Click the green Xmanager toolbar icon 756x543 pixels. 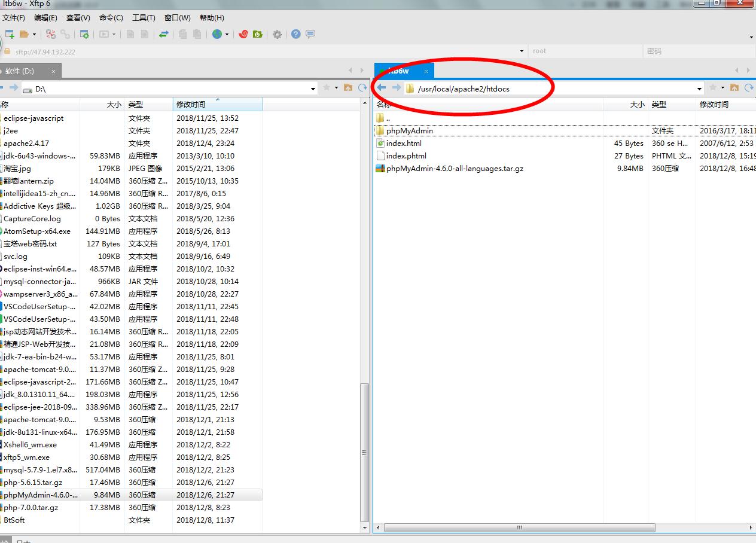(258, 35)
